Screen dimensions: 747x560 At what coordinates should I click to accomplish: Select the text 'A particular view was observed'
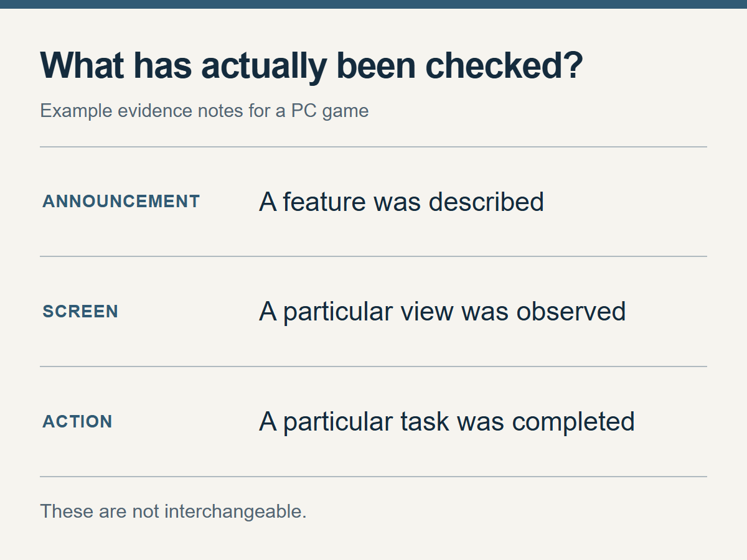coord(442,312)
